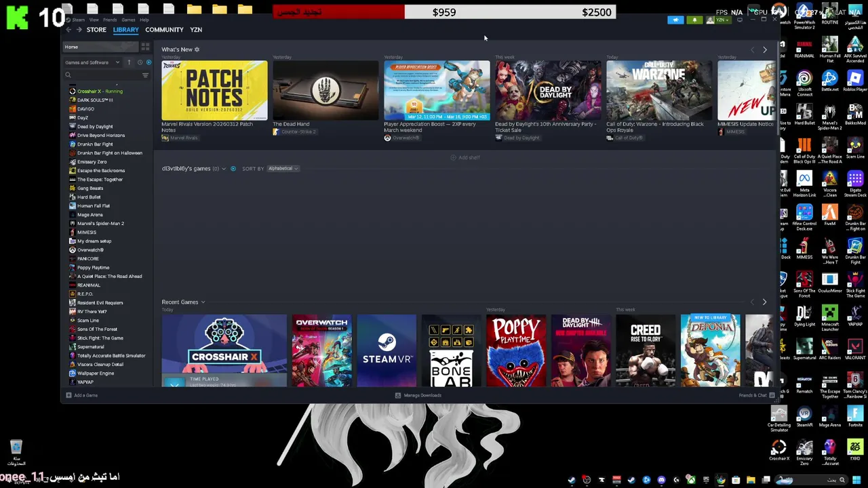868x488 pixels.
Task: Open the COMMUNITY tab
Action: click(164, 30)
